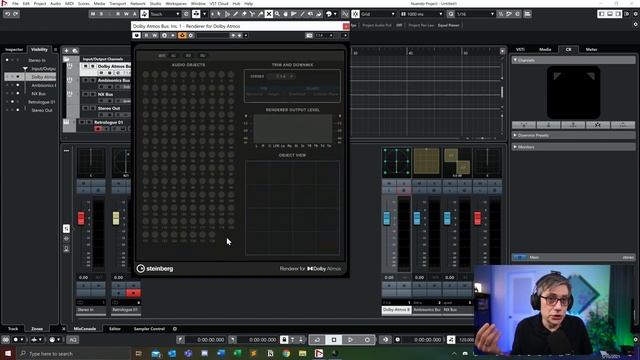Open the Touch automation mode dropdown
Viewport: 640px width, 360px height.
(x=165, y=14)
